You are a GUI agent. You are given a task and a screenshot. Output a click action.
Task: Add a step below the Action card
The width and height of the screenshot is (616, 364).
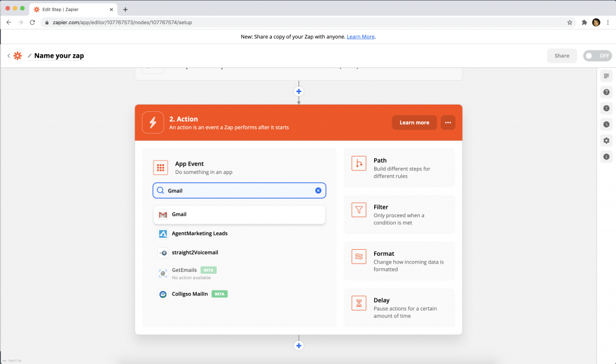click(298, 345)
